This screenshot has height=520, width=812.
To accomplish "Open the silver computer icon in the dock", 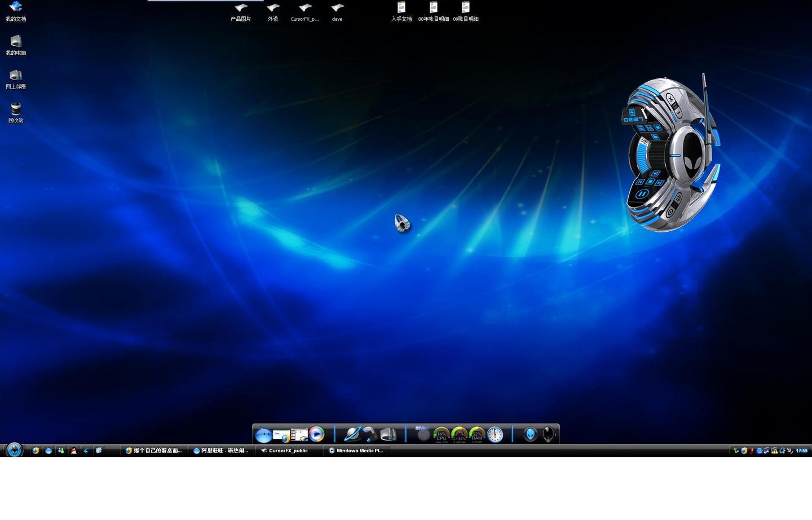I will pos(388,434).
